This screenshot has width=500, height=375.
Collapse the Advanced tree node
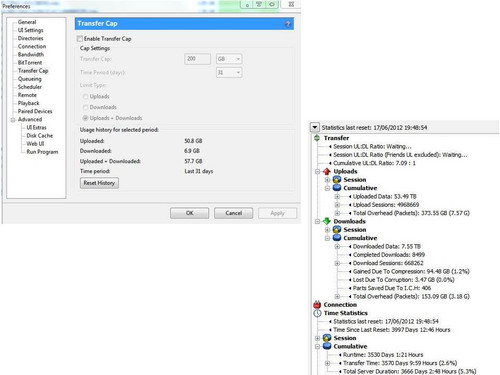(13, 120)
